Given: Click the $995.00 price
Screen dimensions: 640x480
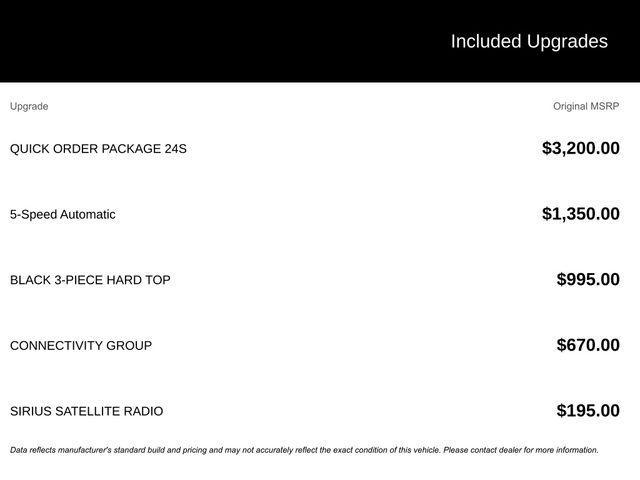Looking at the screenshot, I should click(588, 280).
